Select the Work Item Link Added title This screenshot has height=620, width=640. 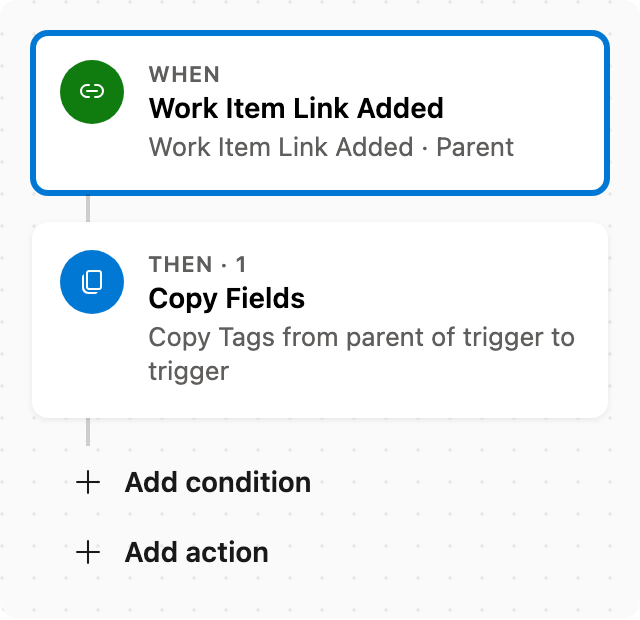pos(296,108)
